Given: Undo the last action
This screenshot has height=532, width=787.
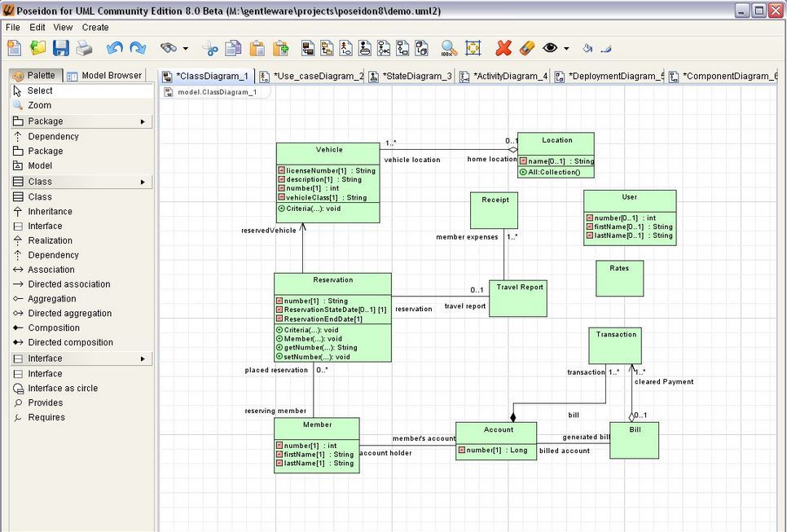Looking at the screenshot, I should coord(115,48).
